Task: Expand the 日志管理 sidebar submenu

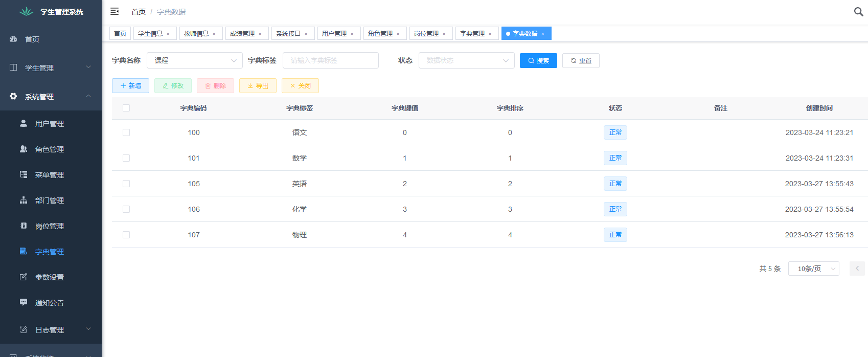Action: click(51, 329)
